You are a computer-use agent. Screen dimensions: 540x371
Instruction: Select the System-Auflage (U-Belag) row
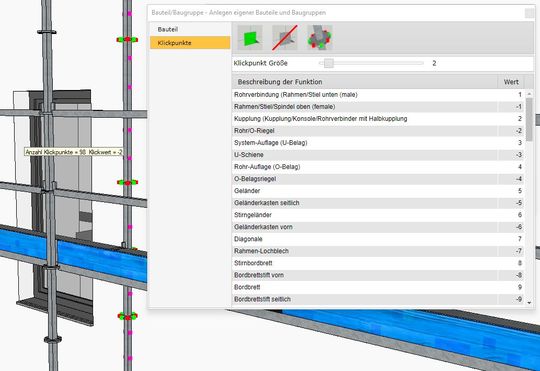click(x=378, y=143)
